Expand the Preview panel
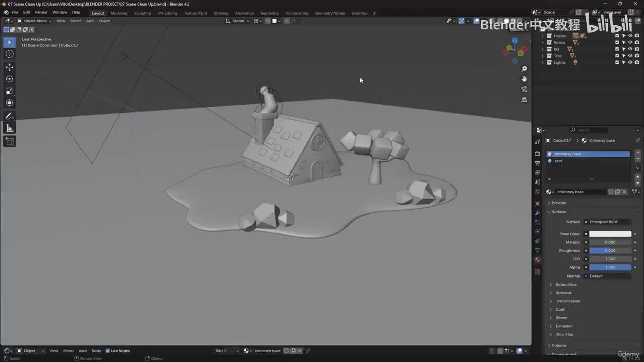 [558, 203]
